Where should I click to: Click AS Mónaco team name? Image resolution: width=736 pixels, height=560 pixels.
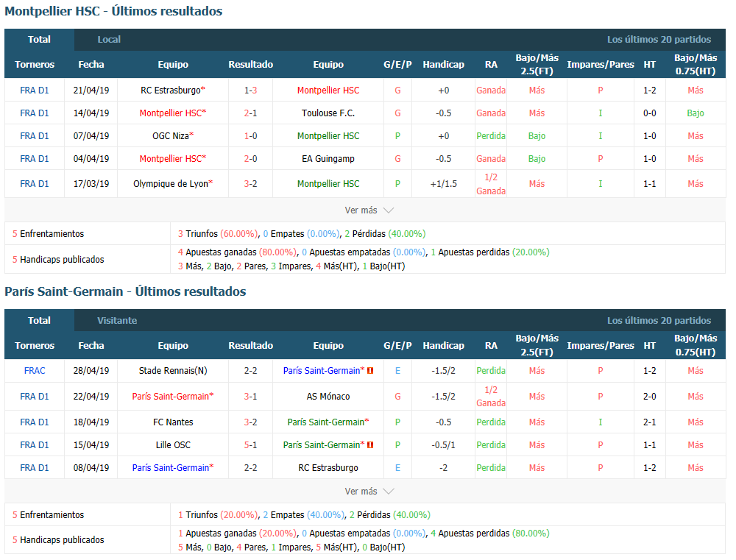(328, 397)
